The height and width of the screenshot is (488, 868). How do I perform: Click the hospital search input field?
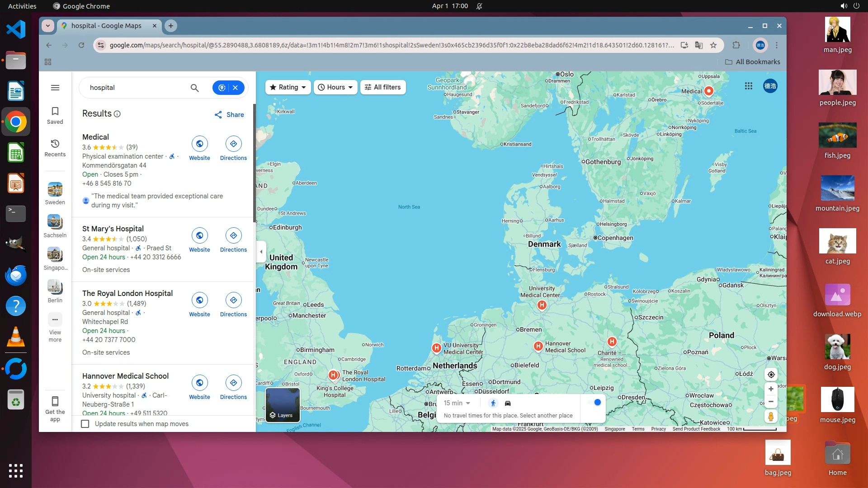pos(136,88)
